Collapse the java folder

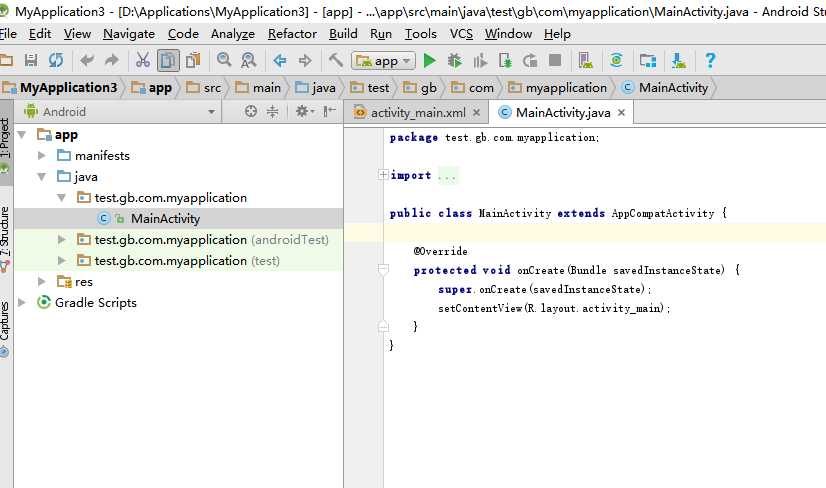(x=42, y=177)
